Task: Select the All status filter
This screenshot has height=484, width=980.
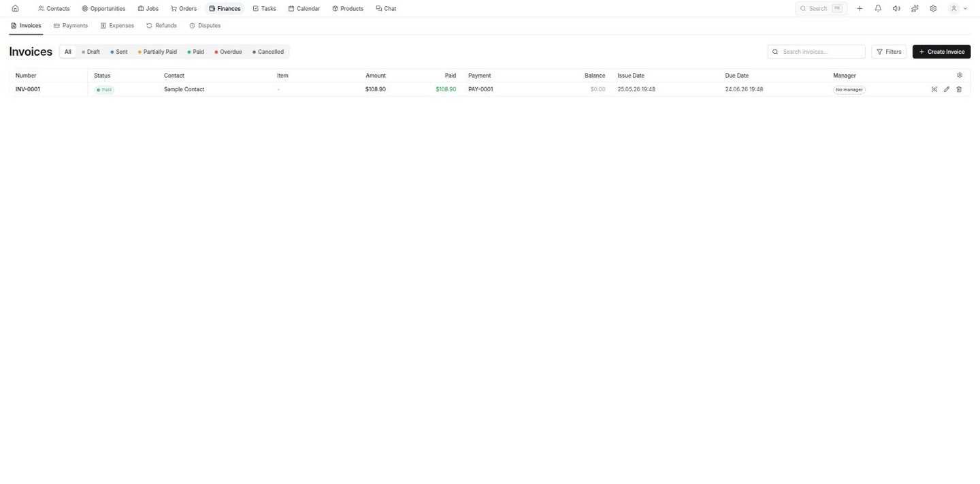Action: click(68, 52)
